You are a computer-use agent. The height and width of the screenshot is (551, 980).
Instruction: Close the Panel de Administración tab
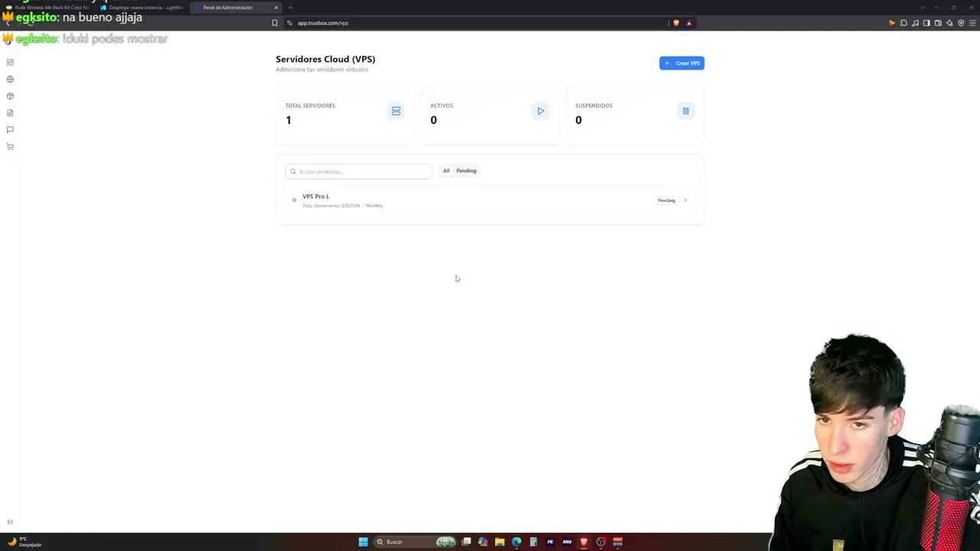tap(276, 8)
